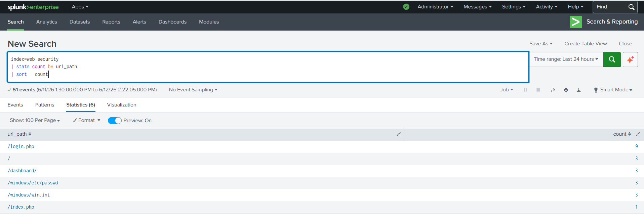The width and height of the screenshot is (644, 220).
Task: Select the Search nav tab
Action: pyautogui.click(x=15, y=22)
